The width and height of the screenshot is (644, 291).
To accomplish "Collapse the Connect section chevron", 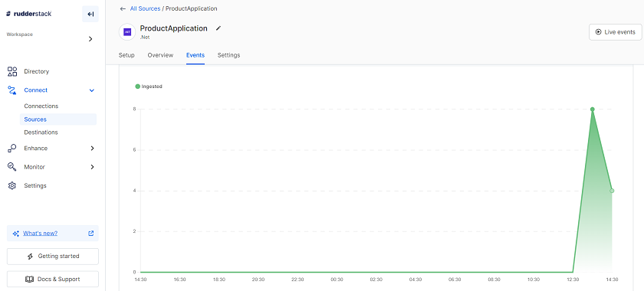I will [x=92, y=90].
